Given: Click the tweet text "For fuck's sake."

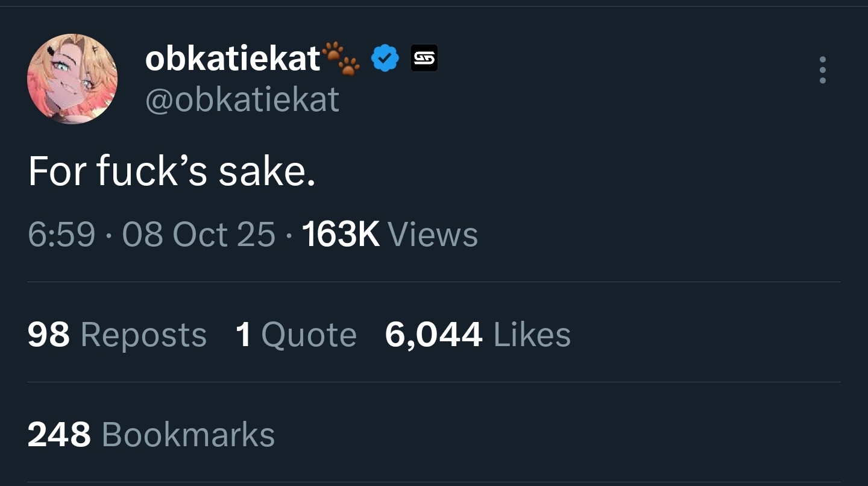Looking at the screenshot, I should pyautogui.click(x=172, y=171).
